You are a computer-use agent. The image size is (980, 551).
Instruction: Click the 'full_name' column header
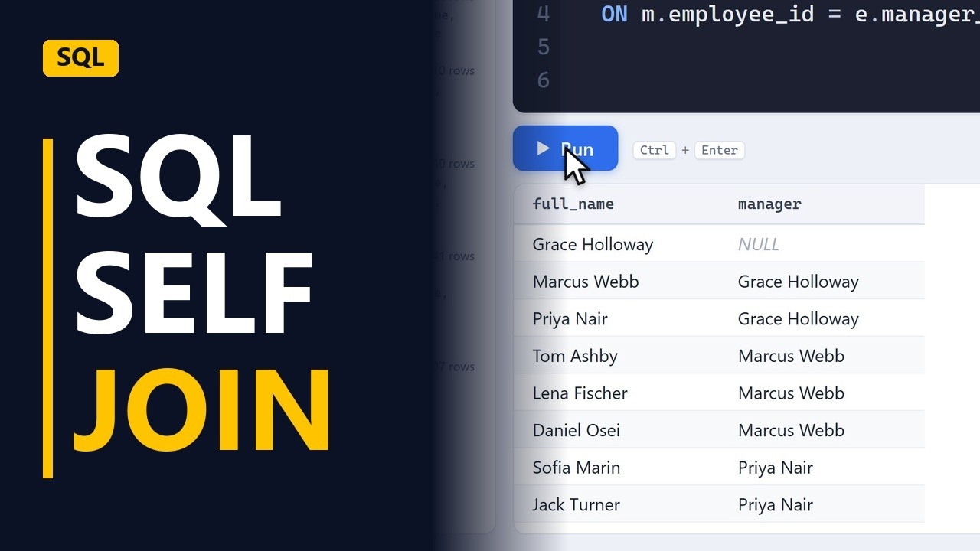tap(573, 204)
